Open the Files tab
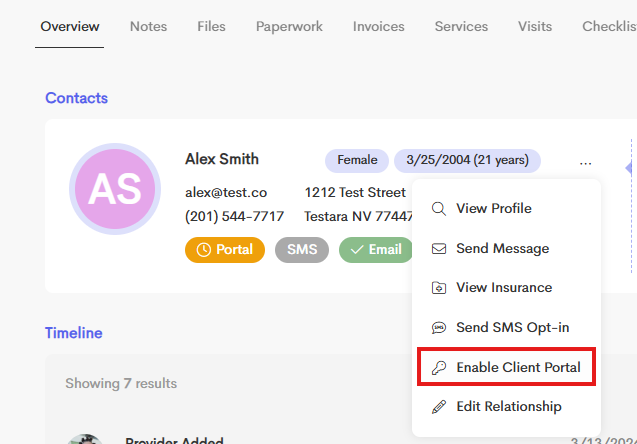The height and width of the screenshot is (444, 637). [211, 26]
